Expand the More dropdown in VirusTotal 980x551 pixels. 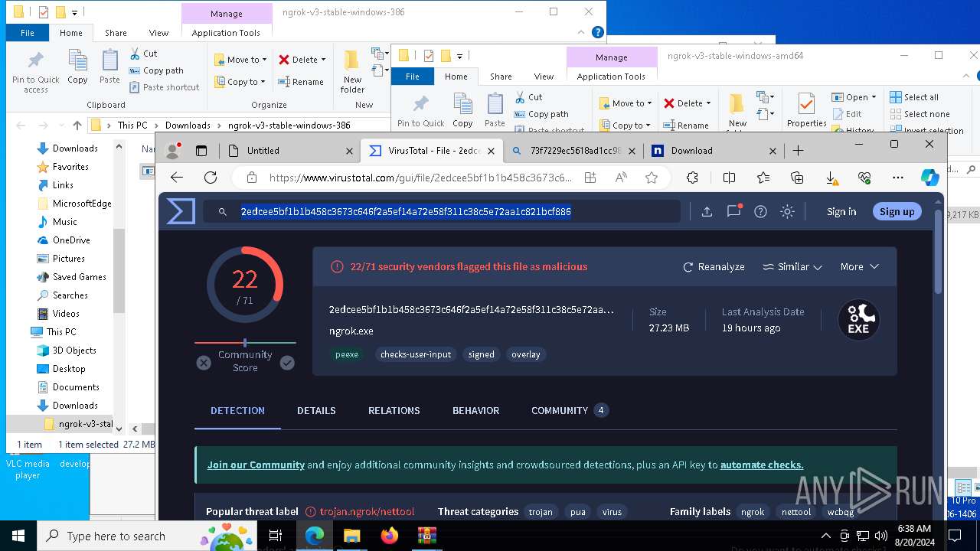click(x=859, y=267)
